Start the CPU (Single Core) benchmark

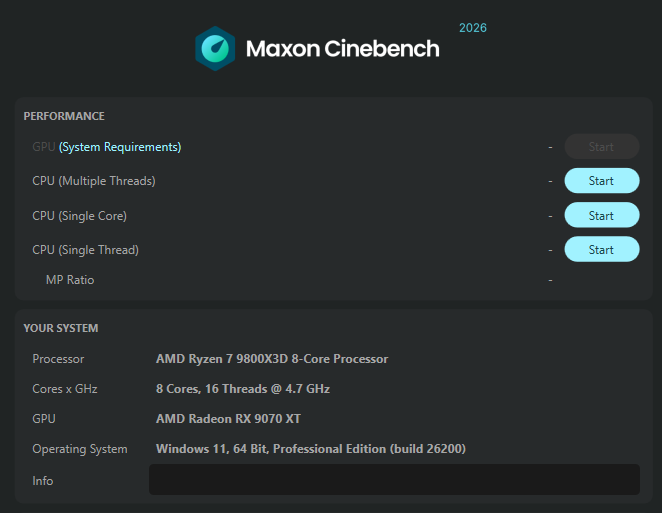click(x=602, y=215)
